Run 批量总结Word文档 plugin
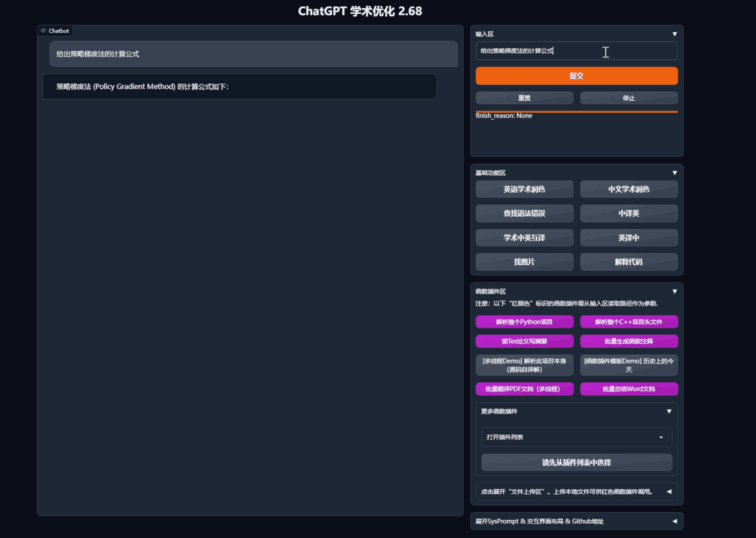 click(629, 389)
